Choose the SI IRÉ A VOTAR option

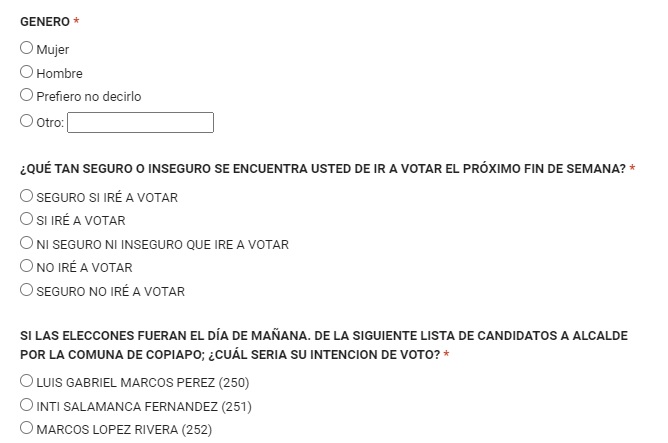click(26, 219)
